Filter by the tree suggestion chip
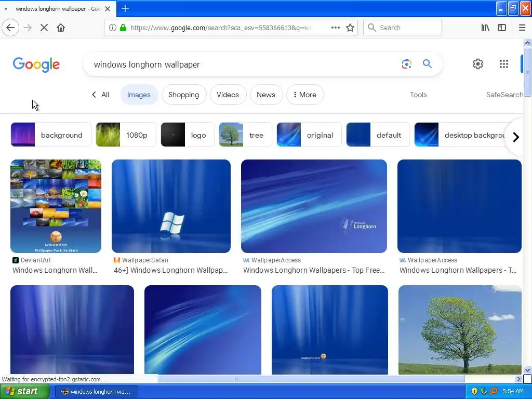This screenshot has height=399, width=532. click(x=245, y=135)
